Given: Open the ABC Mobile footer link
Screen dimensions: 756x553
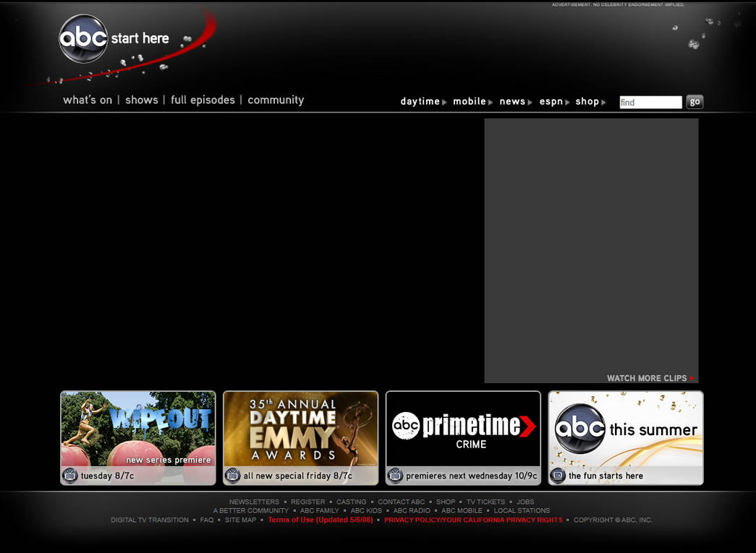Looking at the screenshot, I should [462, 510].
